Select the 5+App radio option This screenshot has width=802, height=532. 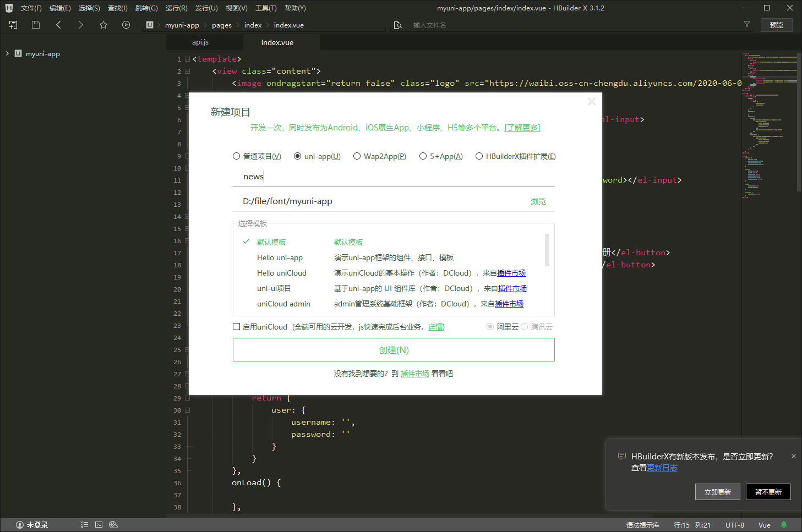click(x=423, y=156)
